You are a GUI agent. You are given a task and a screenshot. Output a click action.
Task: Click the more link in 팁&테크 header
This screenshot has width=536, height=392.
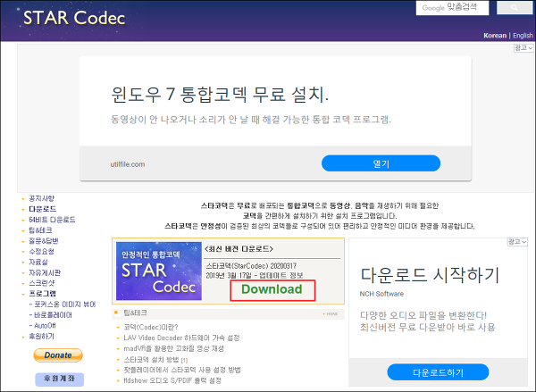click(331, 313)
